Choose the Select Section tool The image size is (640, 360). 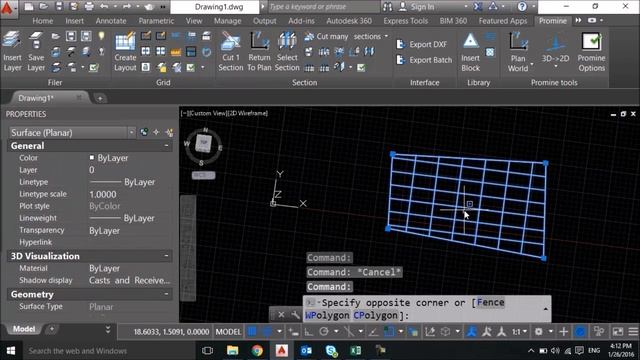287,51
